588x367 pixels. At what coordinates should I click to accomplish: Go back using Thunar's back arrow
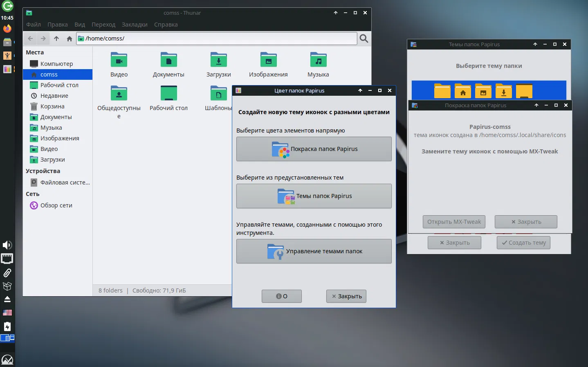30,38
